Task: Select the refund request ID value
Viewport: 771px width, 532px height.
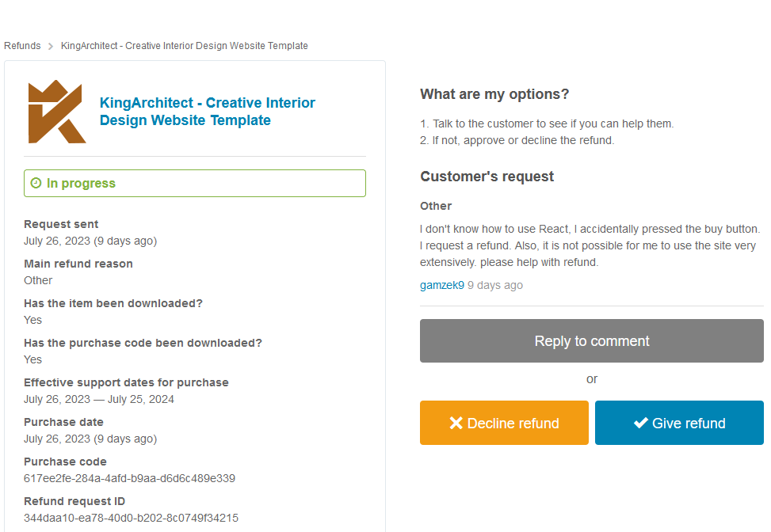Action: (x=131, y=518)
